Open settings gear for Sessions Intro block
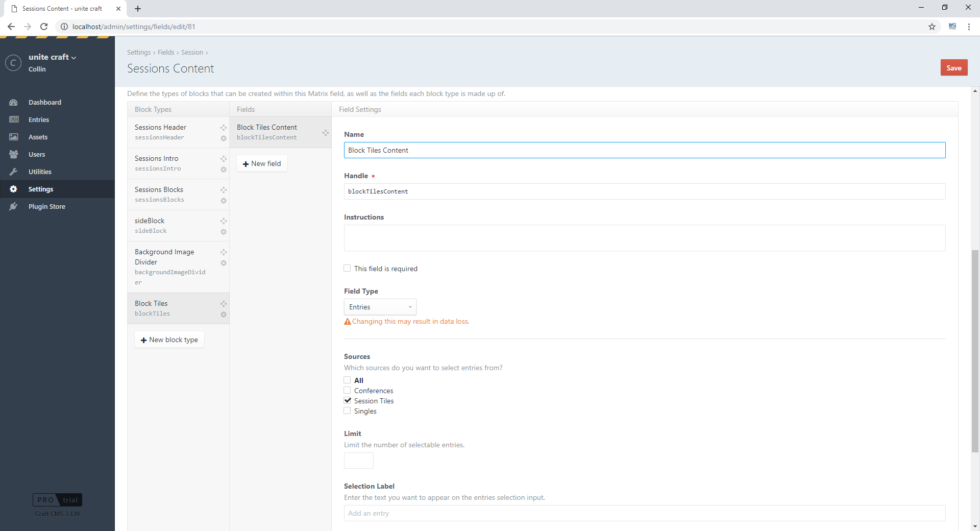 click(223, 170)
